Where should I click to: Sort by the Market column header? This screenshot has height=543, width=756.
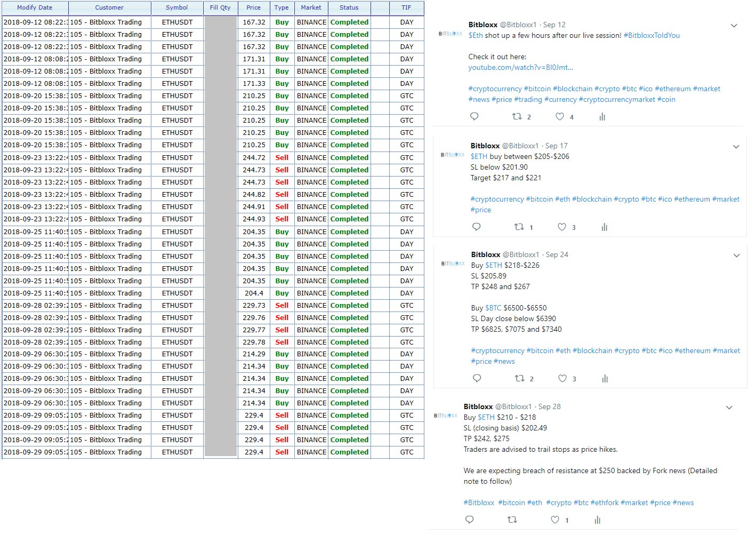pos(311,8)
